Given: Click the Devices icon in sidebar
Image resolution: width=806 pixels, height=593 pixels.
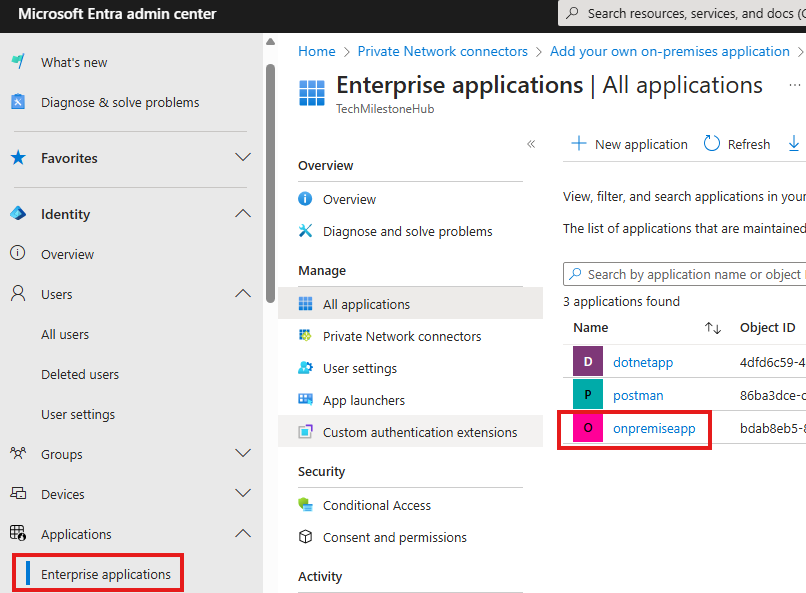Looking at the screenshot, I should click(x=18, y=493).
